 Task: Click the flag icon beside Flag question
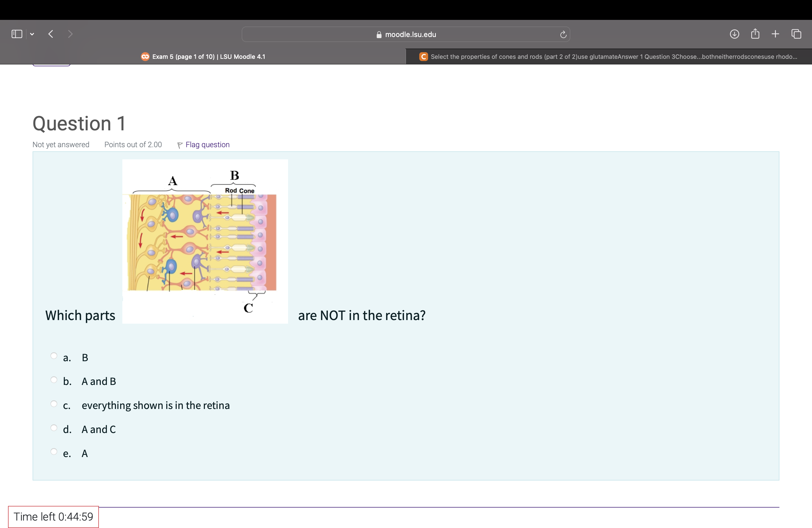point(180,145)
